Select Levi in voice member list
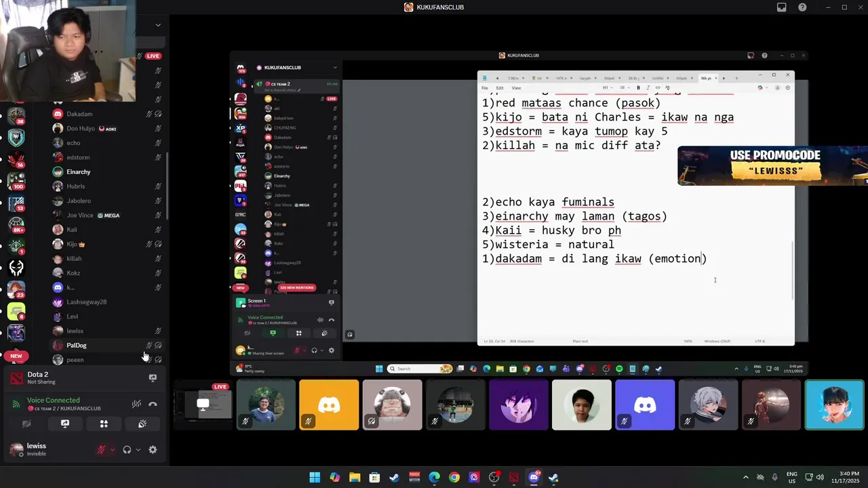868x488 pixels. (x=106, y=317)
